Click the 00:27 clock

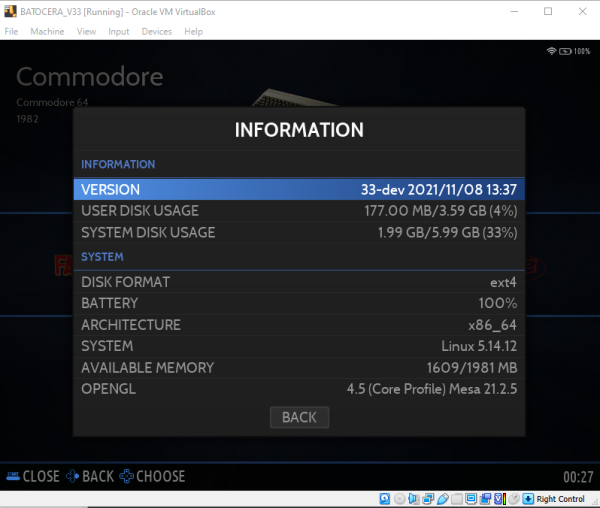(578, 477)
